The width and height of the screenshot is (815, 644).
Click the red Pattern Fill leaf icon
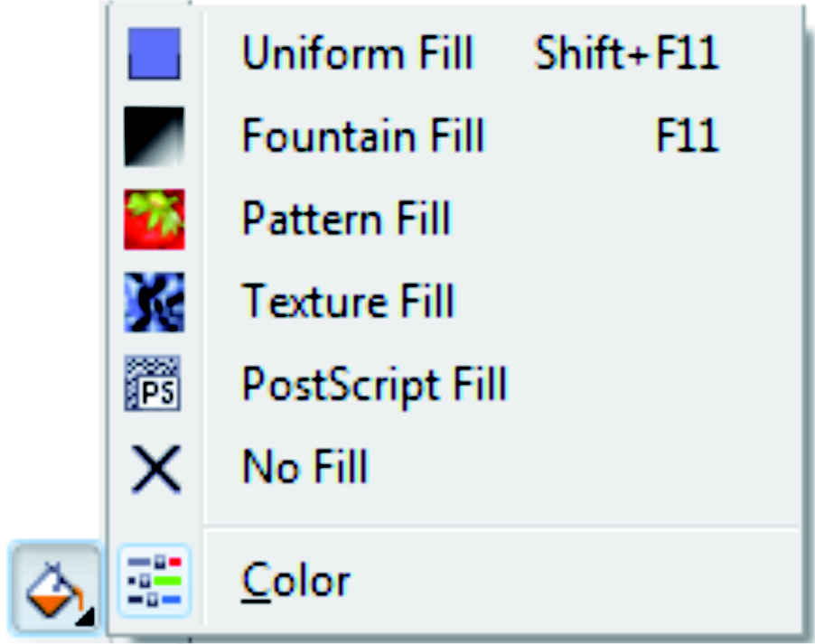pyautogui.click(x=155, y=219)
